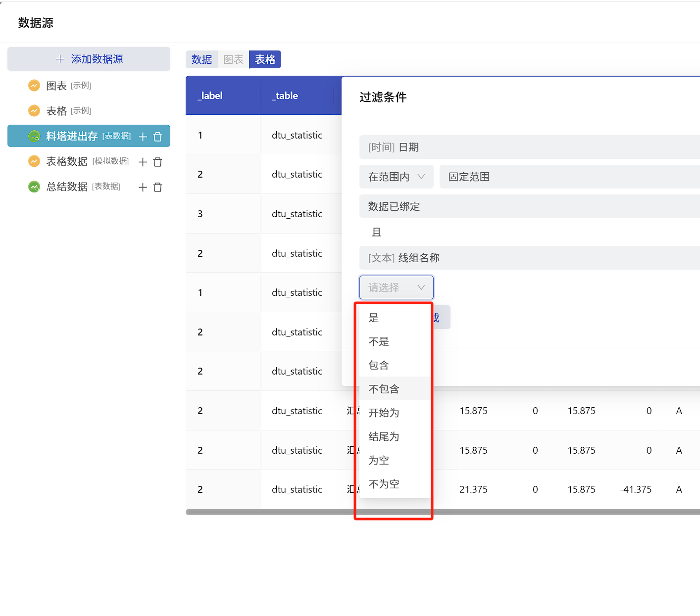Choose 为空 from the dropdown list
This screenshot has width=700, height=616.
[395, 460]
